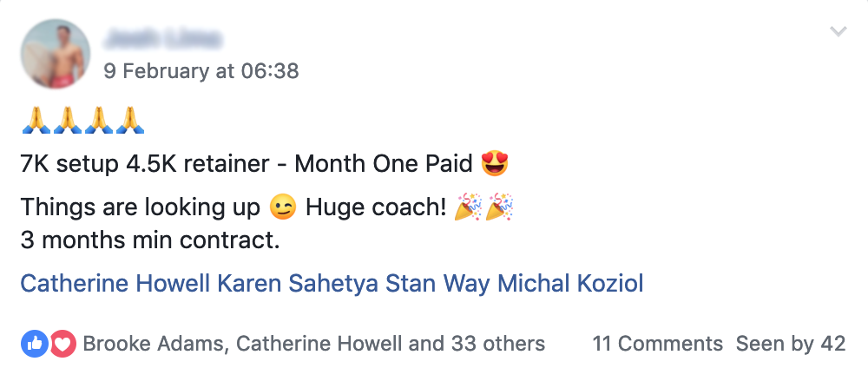Show who reacted: Brooke Adams and 33 others
The image size is (868, 368).
point(313,344)
